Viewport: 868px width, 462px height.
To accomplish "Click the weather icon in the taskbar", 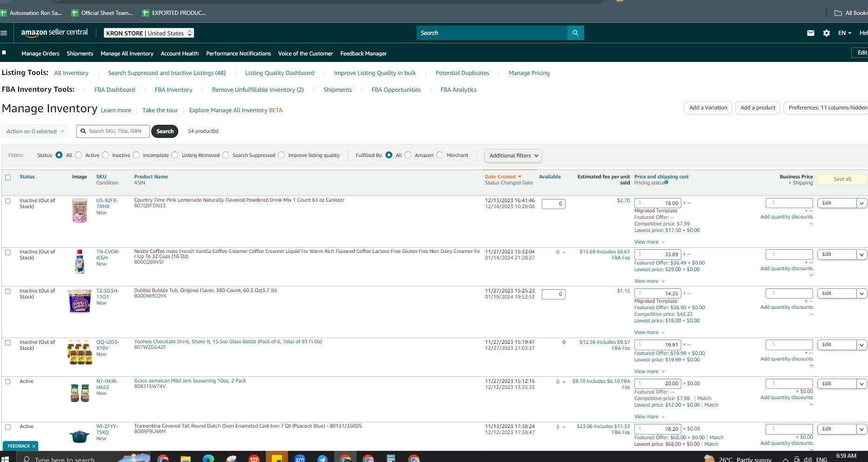I will (x=709, y=459).
